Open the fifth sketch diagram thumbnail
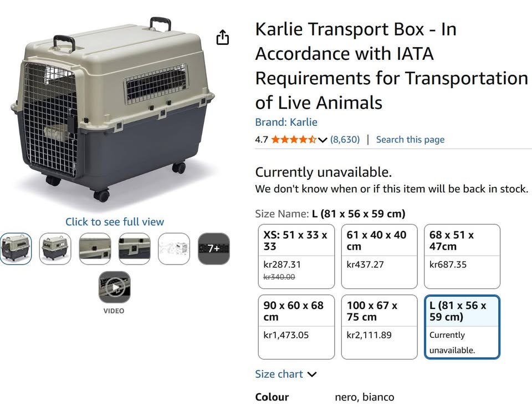The image size is (532, 411). (174, 248)
